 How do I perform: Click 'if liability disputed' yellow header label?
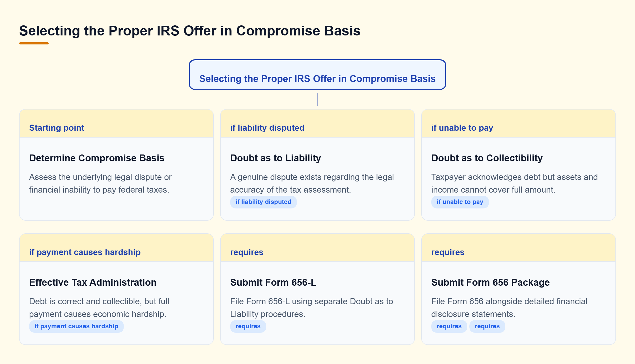coord(267,128)
